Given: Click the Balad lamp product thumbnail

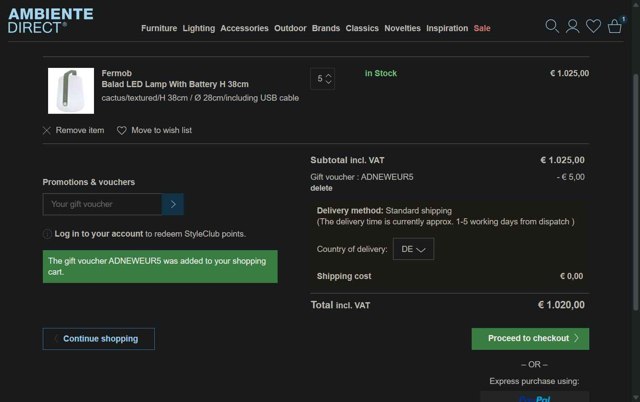Looking at the screenshot, I should (x=71, y=91).
